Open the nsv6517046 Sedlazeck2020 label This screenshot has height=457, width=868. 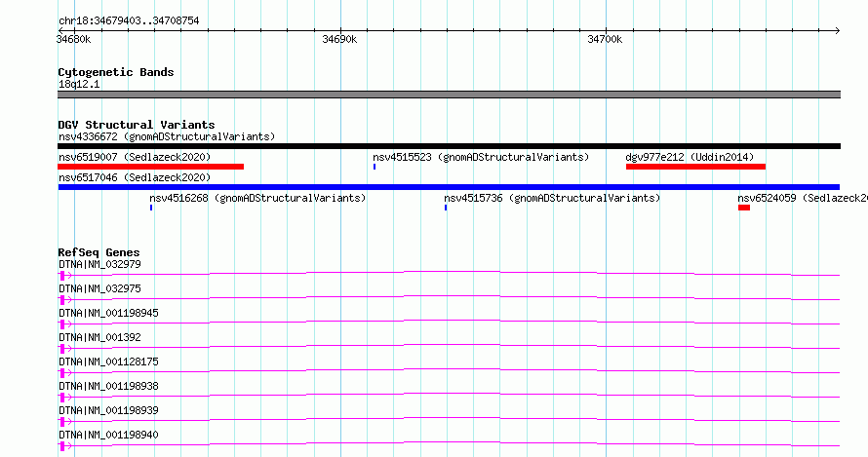135,177
